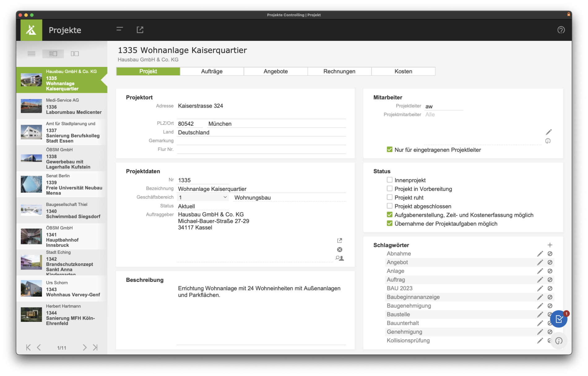Switch to the Aufträge tab
588x376 pixels.
[x=212, y=71]
